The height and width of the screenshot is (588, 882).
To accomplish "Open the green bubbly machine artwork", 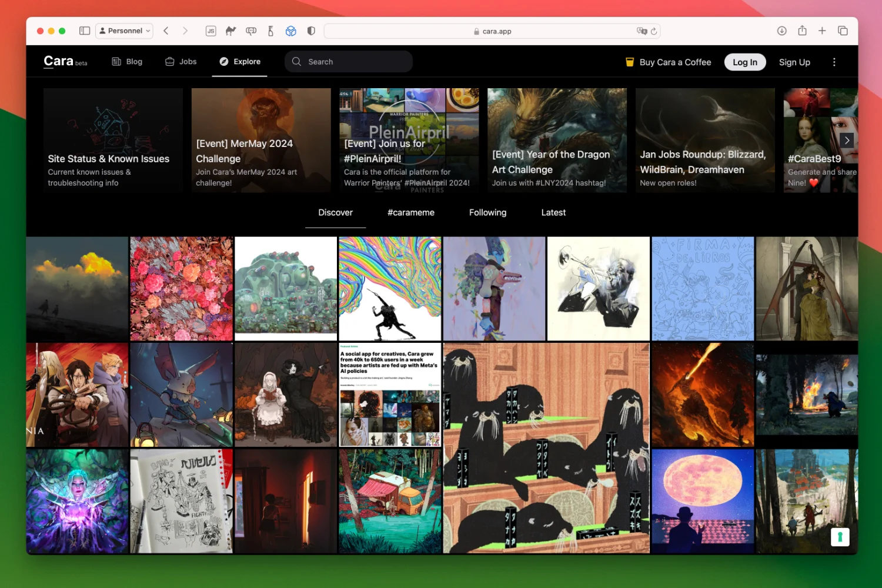I will [286, 289].
